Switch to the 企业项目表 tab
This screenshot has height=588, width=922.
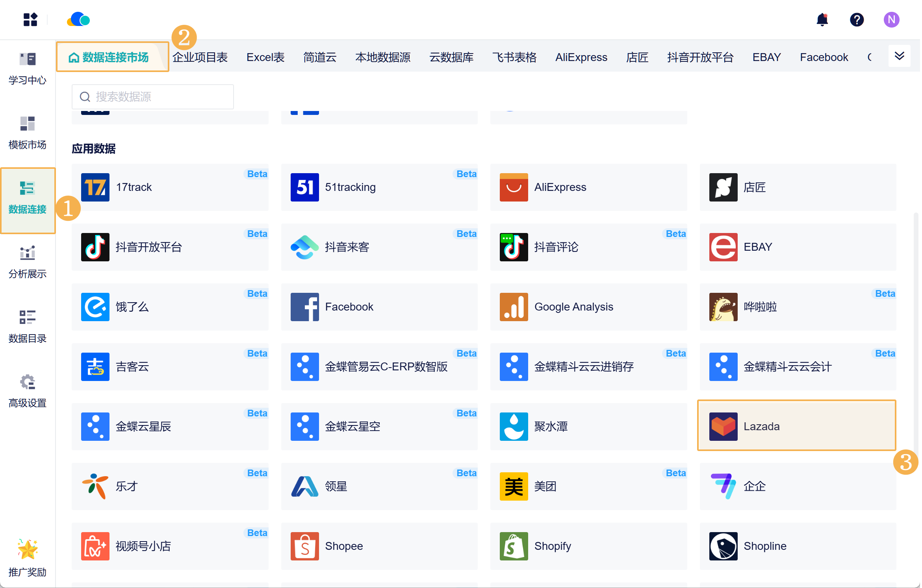coord(200,57)
